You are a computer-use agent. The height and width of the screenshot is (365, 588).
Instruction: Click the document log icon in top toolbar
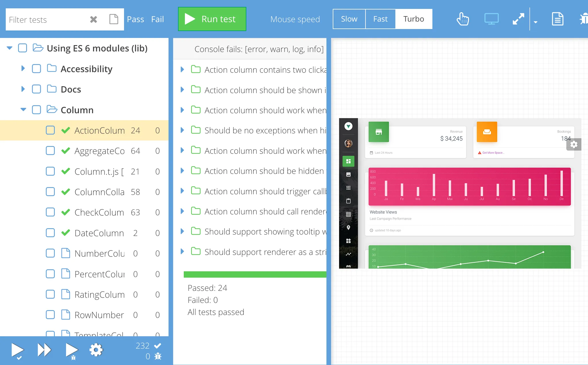557,19
